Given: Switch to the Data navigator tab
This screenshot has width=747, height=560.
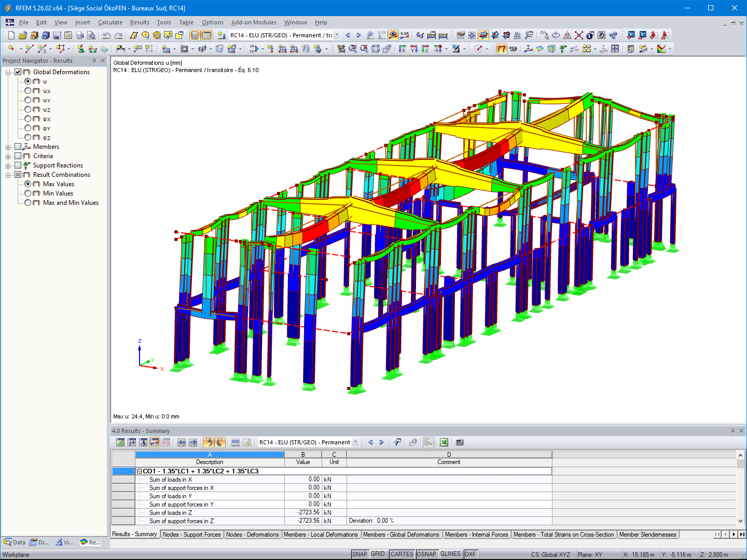Looking at the screenshot, I should coord(14,542).
